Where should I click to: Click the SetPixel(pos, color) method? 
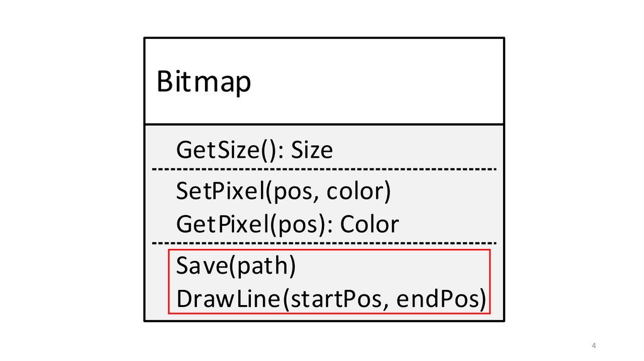[x=284, y=191]
